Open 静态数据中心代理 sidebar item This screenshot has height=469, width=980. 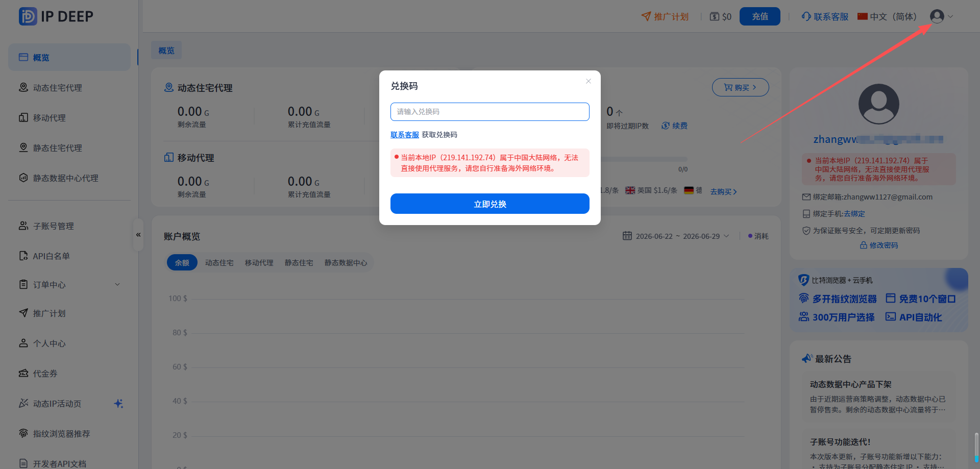coord(69,178)
